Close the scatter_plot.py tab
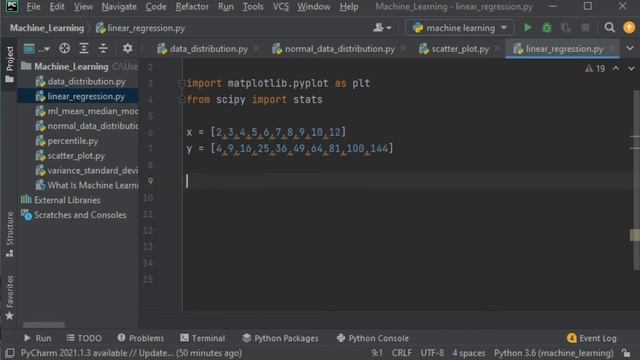This screenshot has height=360, width=640. (x=497, y=49)
